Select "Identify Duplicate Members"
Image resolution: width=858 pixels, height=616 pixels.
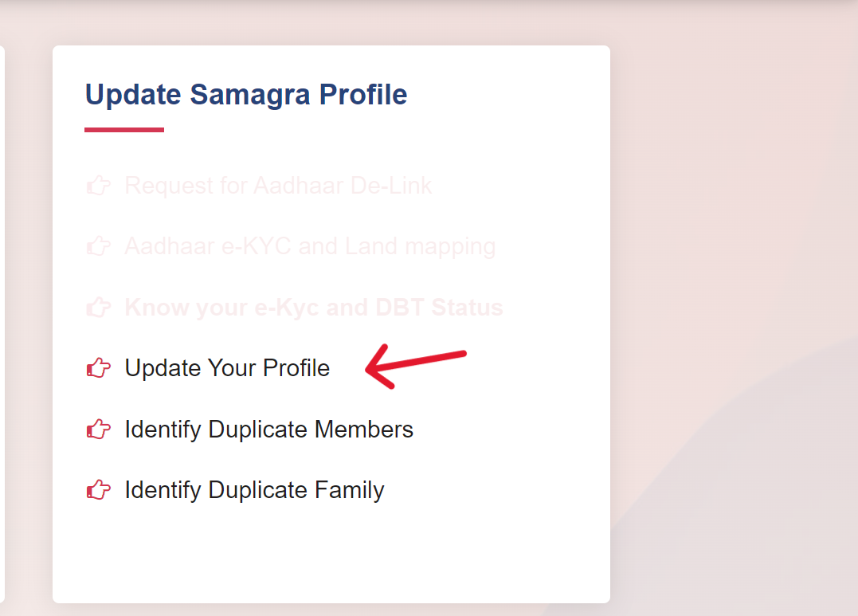[x=268, y=430]
